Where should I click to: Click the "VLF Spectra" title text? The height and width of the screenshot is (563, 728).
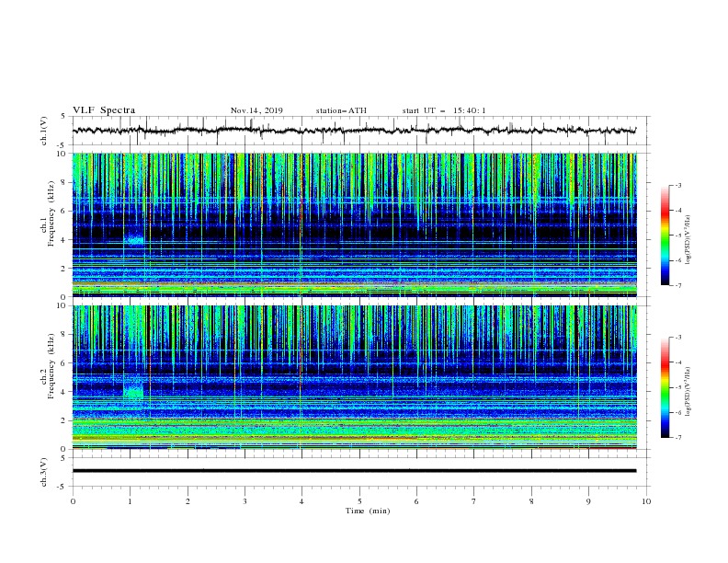click(104, 110)
